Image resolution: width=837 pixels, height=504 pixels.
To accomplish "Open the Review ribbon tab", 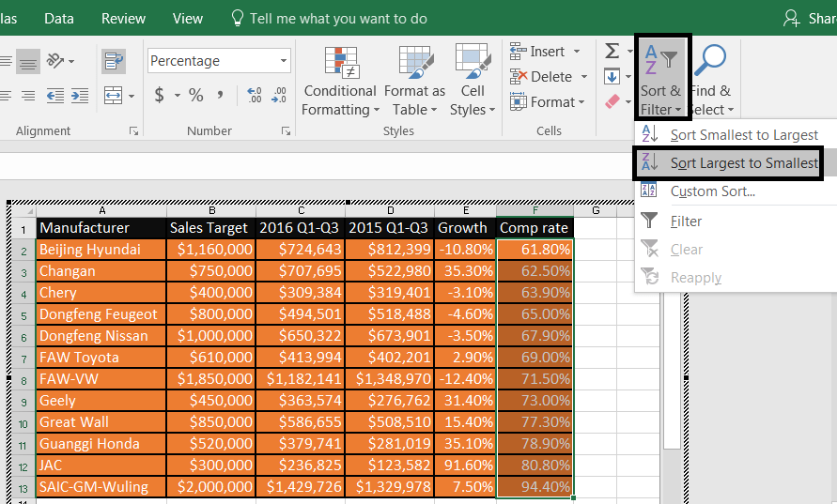I will [x=123, y=19].
